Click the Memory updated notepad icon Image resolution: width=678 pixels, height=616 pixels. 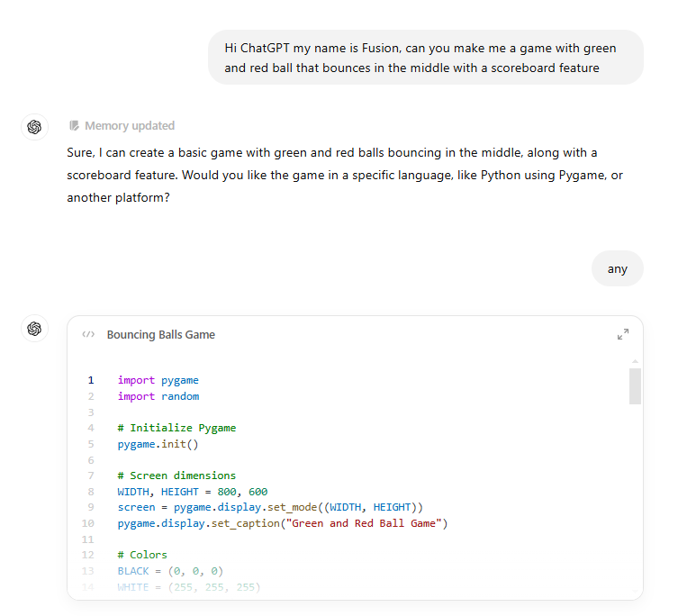(74, 125)
